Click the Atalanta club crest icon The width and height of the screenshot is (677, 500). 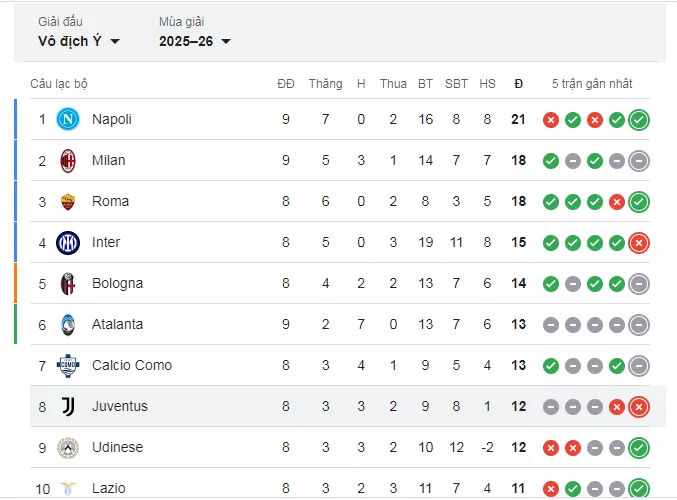[68, 325]
